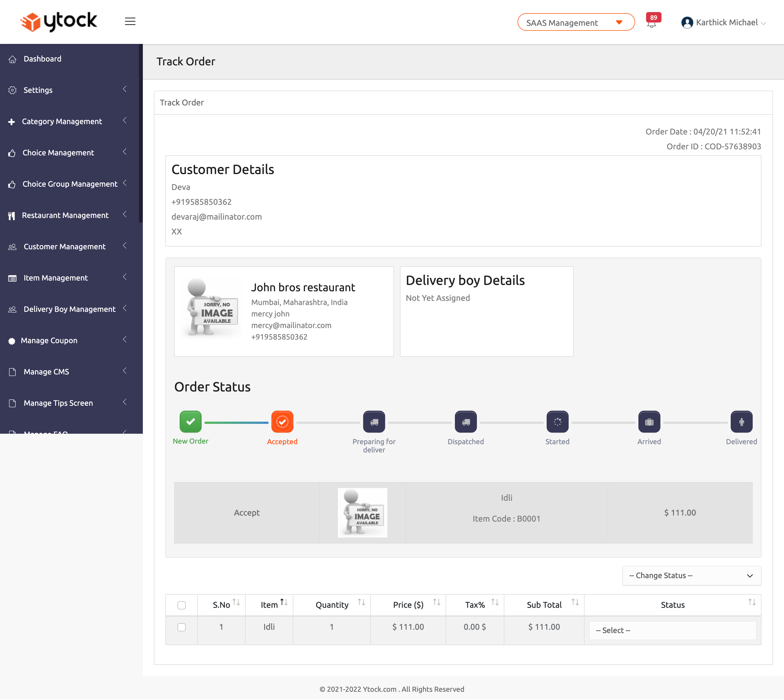This screenshot has height=700, width=784.
Task: Tick the select-all checkbox in table header
Action: (182, 605)
